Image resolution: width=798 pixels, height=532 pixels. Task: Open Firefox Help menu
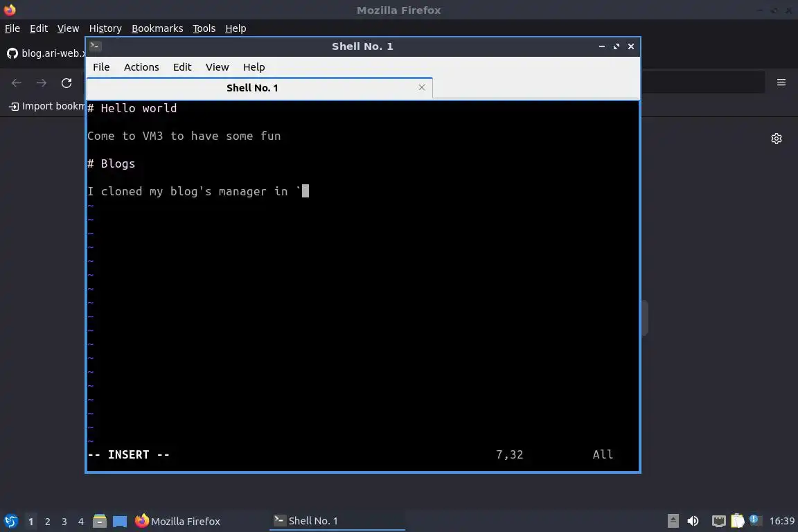[x=236, y=28]
